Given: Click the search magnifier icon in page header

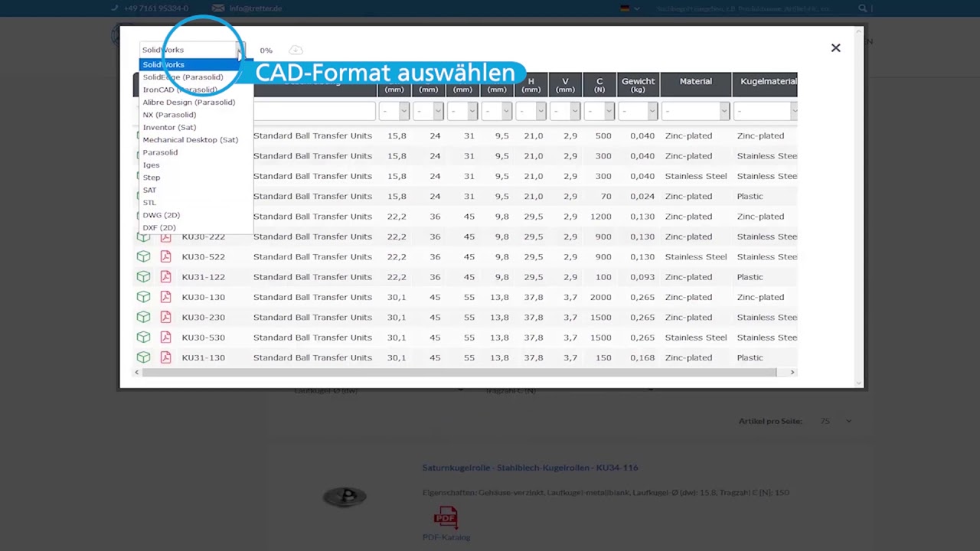Looking at the screenshot, I should [863, 8].
